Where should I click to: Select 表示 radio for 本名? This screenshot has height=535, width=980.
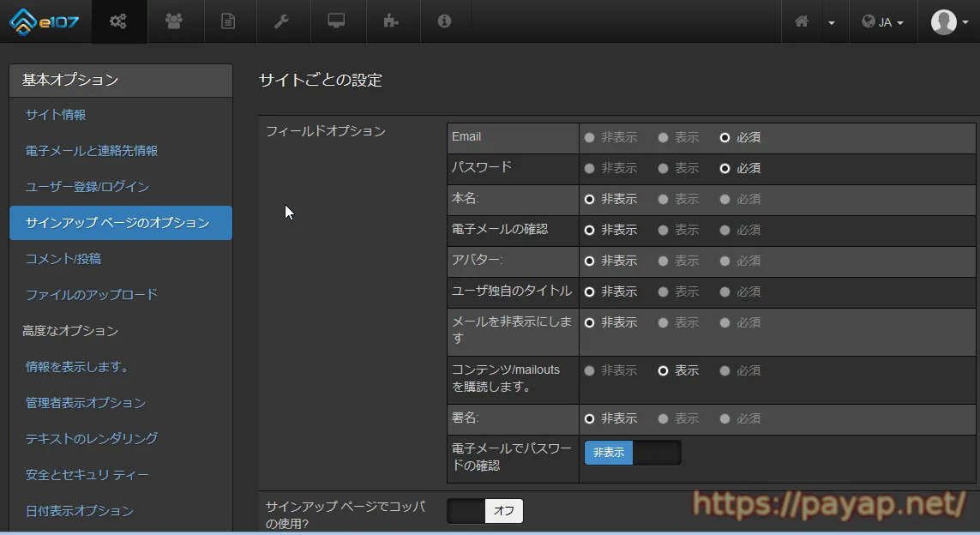point(663,200)
